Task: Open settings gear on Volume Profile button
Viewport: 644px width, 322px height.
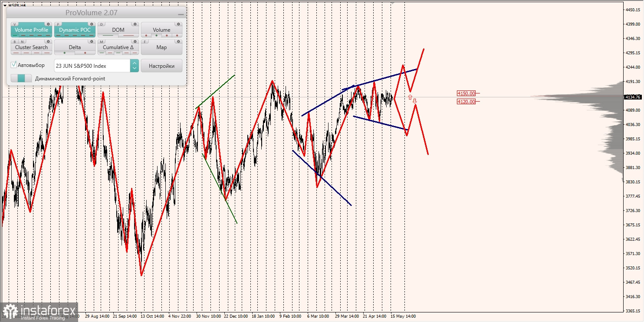Action: pyautogui.click(x=48, y=24)
